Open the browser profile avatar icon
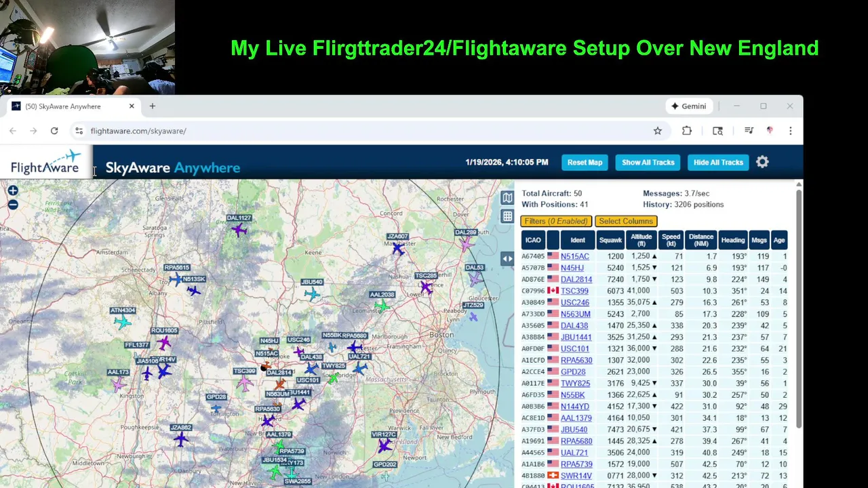Viewport: 868px width, 488px height. click(x=770, y=131)
